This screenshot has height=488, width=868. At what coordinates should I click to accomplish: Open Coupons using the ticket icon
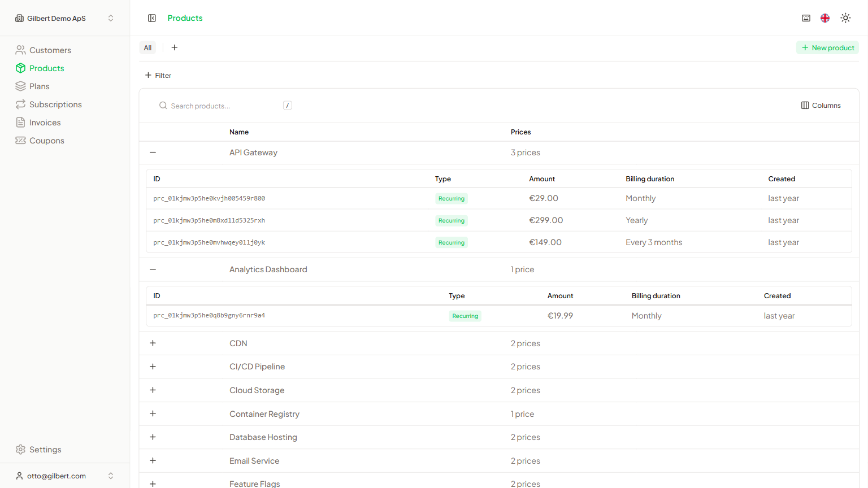[21, 140]
